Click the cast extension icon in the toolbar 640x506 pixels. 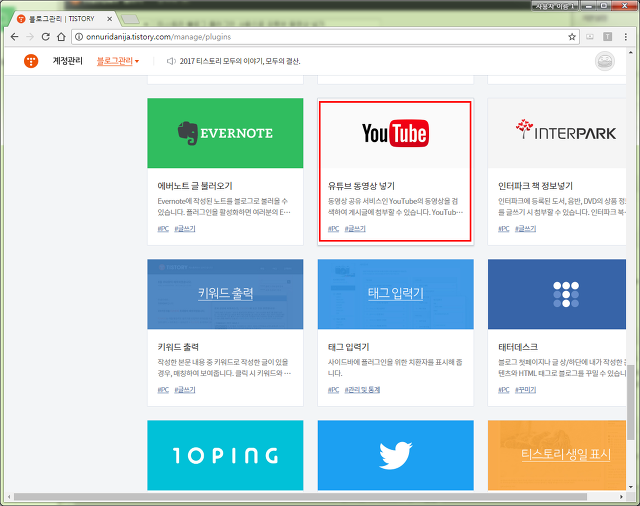coord(590,37)
